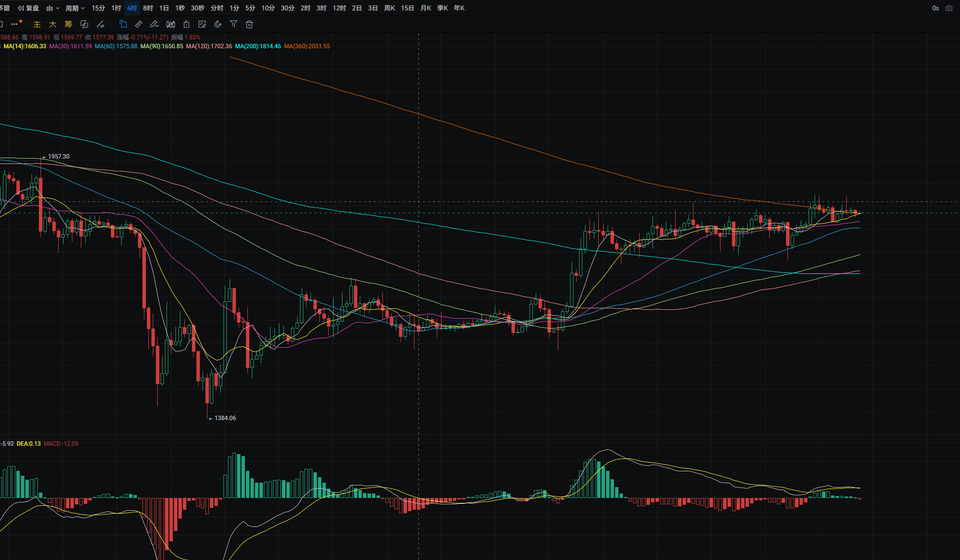Open the more options ellipsis menu
This screenshot has height=560, width=960.
[15, 24]
